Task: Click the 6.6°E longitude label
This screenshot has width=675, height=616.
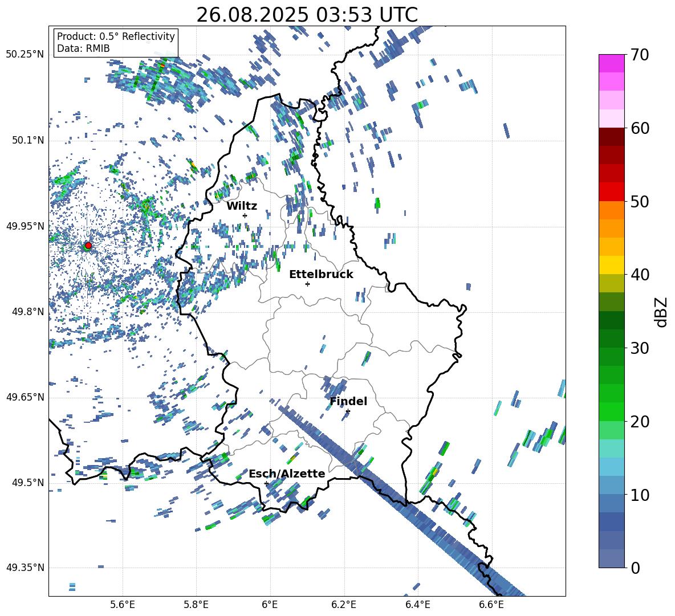Action: (491, 605)
